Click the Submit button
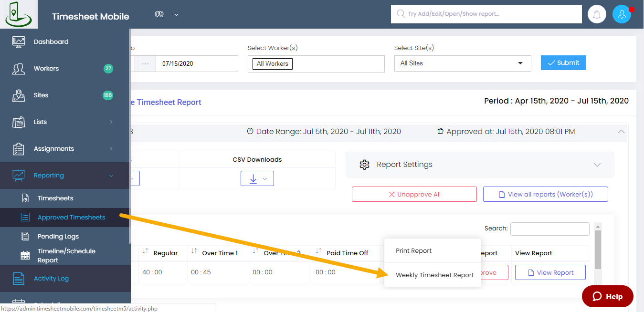The height and width of the screenshot is (312, 644). 563,63
